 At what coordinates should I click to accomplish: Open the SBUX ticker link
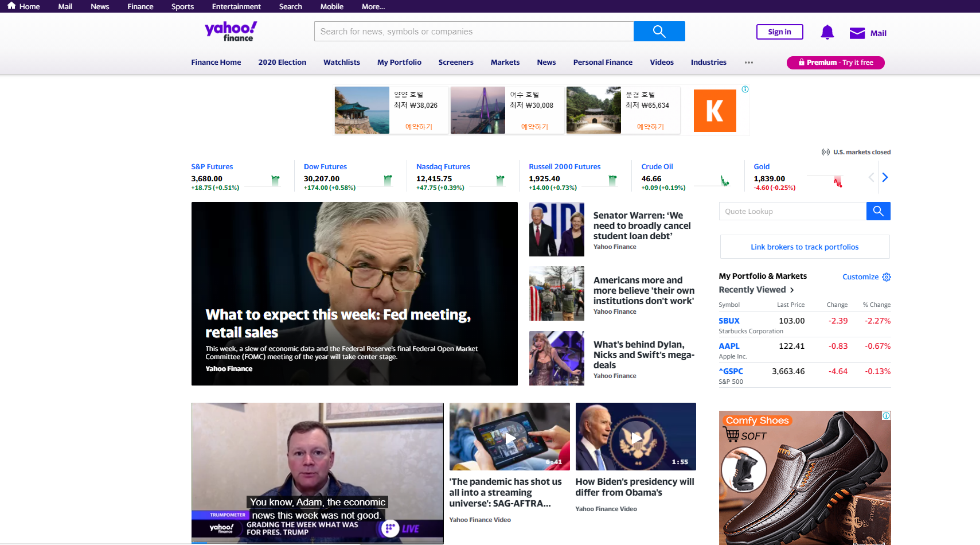click(729, 321)
